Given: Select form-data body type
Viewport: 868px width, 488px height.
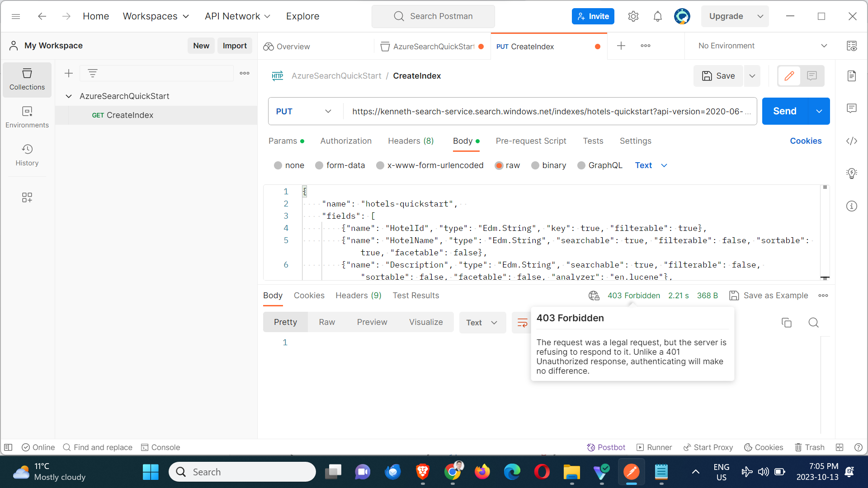Looking at the screenshot, I should (319, 165).
